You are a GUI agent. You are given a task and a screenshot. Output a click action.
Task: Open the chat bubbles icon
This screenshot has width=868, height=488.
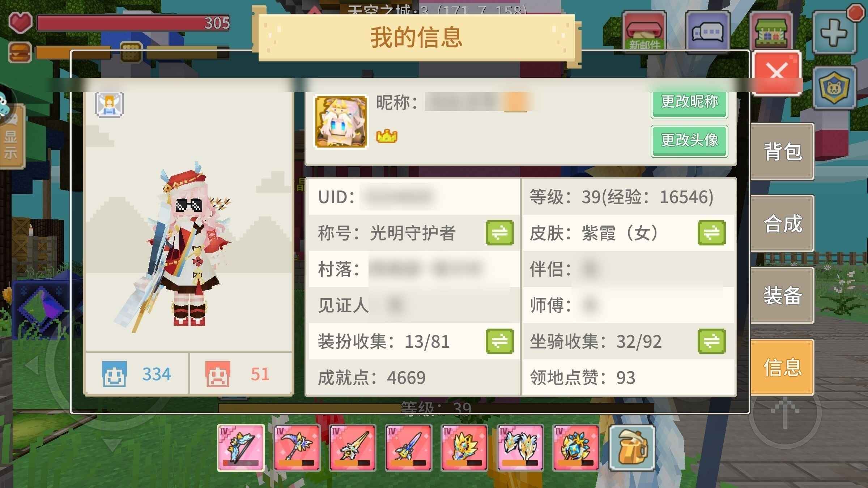[707, 32]
